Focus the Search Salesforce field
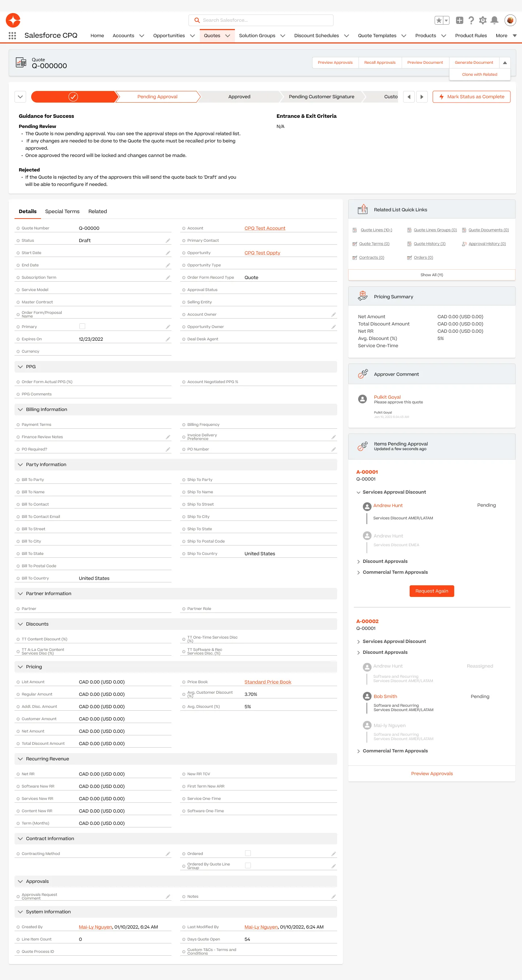The height and width of the screenshot is (980, 522). coord(261,20)
